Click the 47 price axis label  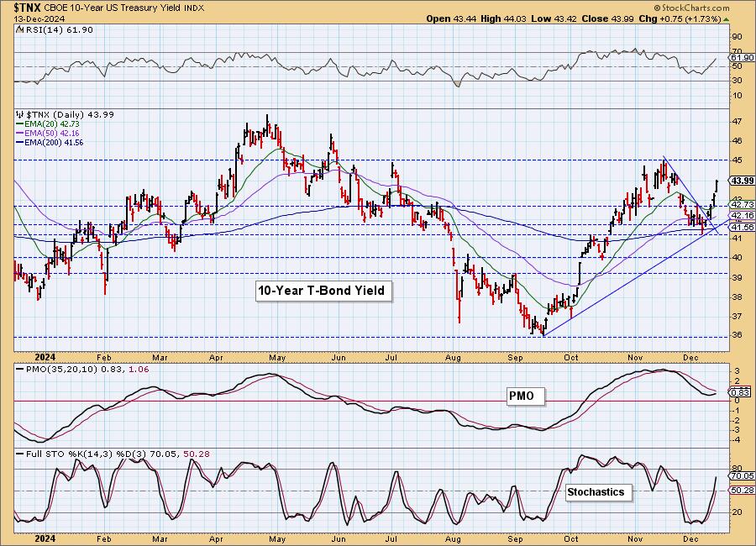click(738, 122)
